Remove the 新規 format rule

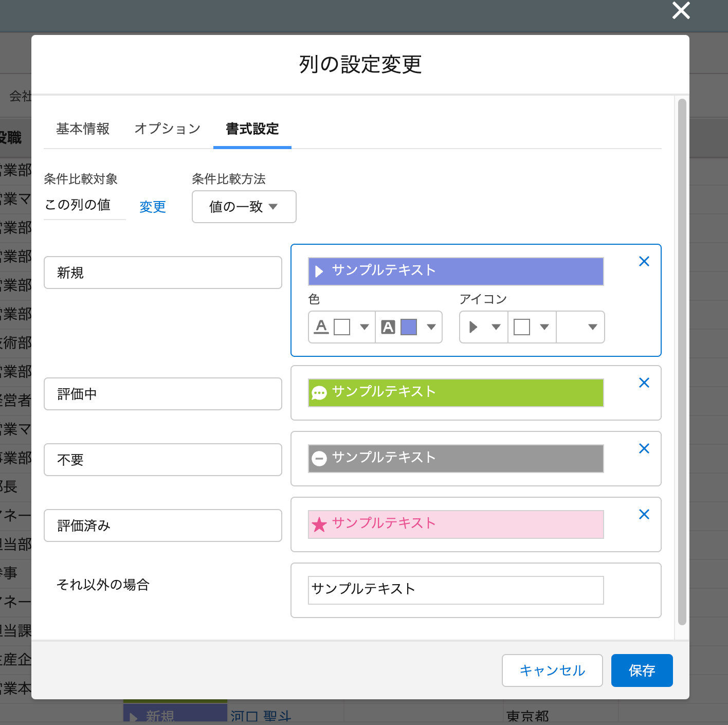pos(644,261)
